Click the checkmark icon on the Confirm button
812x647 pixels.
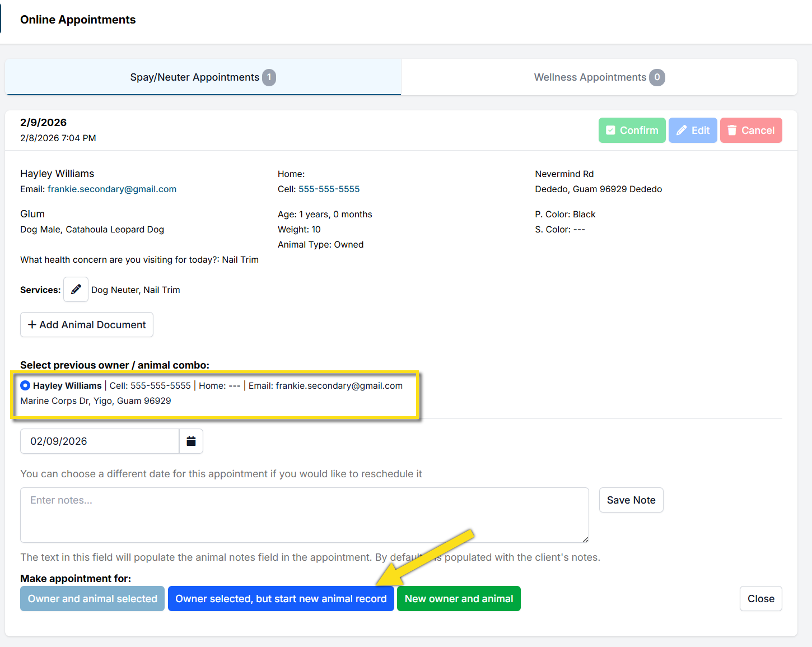pos(610,131)
